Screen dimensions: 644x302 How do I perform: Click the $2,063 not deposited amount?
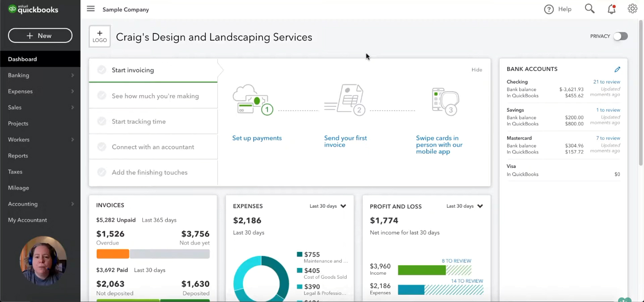(110, 284)
